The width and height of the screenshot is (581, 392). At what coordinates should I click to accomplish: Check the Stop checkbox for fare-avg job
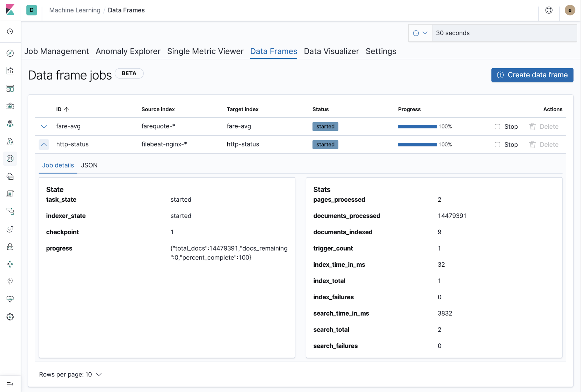click(497, 127)
